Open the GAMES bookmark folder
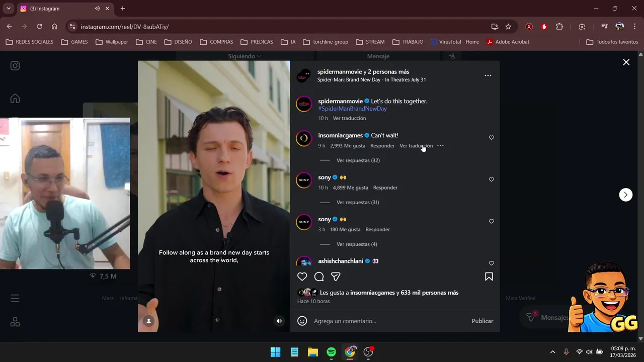Image resolution: width=644 pixels, height=362 pixels. 74,42
